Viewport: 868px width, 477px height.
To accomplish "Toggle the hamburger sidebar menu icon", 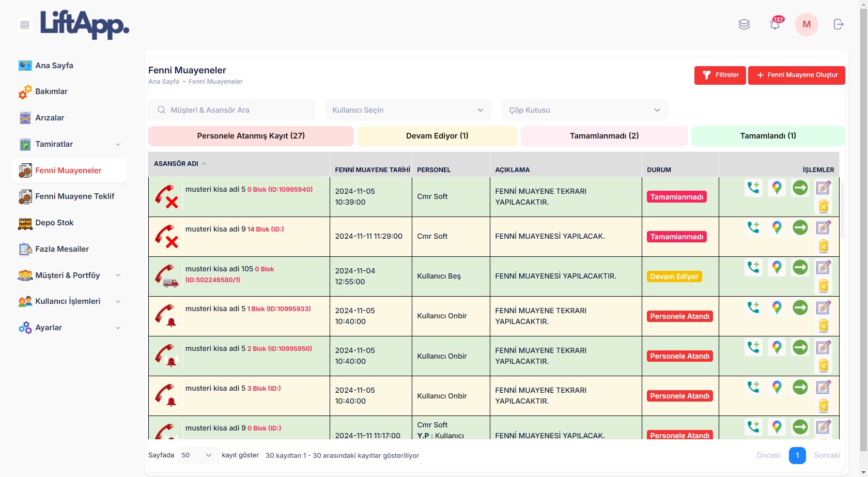I will [x=24, y=25].
